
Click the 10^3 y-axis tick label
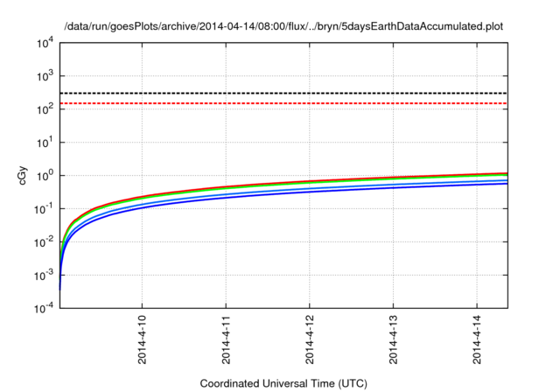(44, 76)
